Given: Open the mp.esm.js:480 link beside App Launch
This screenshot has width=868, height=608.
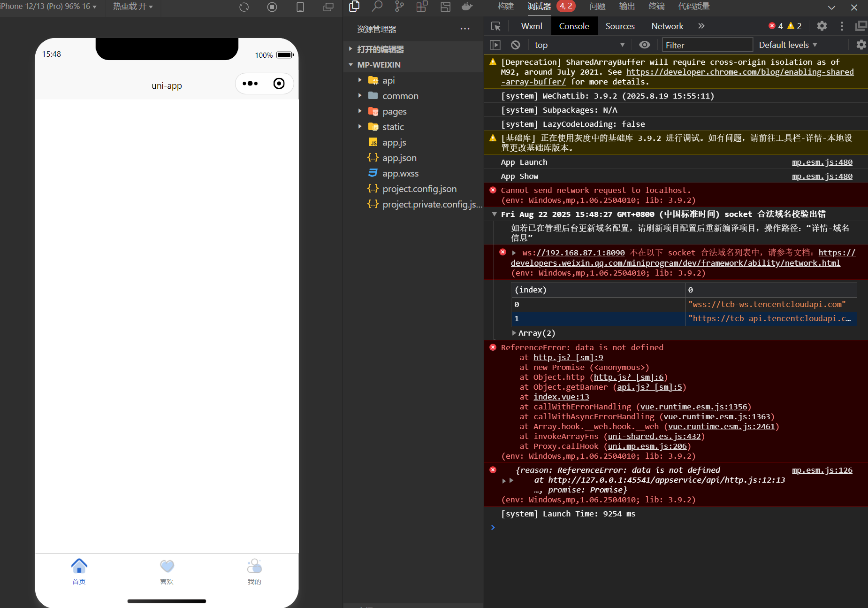Looking at the screenshot, I should (x=822, y=162).
